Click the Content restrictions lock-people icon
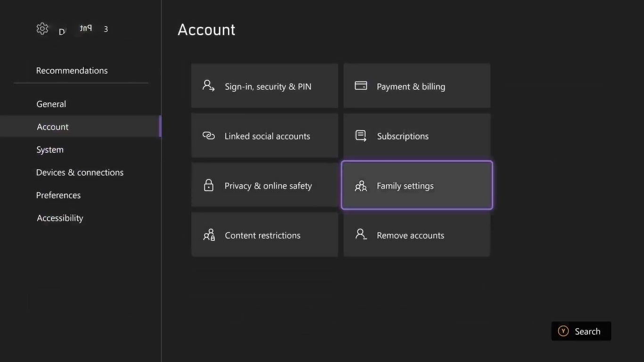644x362 pixels. 209,235
